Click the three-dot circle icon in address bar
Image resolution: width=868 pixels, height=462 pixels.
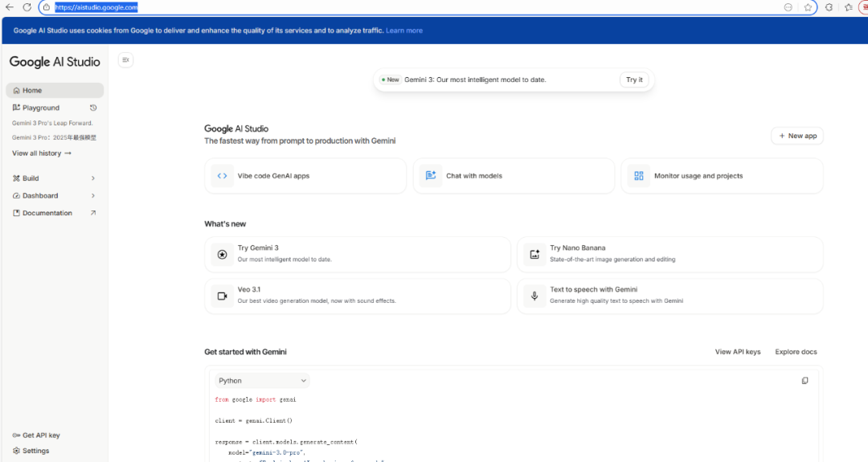(x=788, y=7)
